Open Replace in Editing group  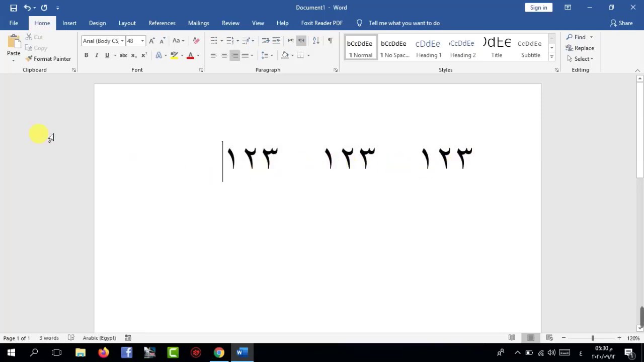coord(580,48)
